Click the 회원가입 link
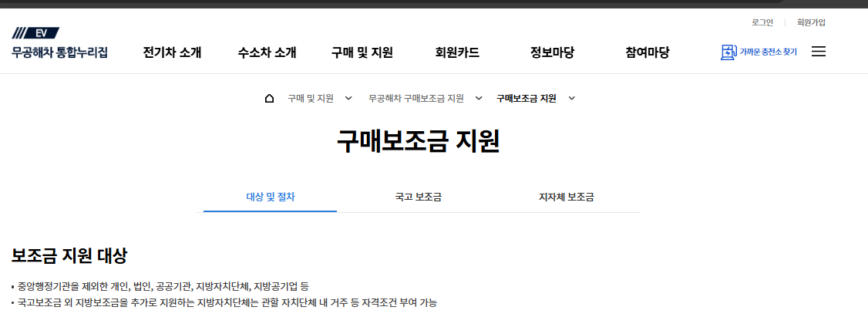868x334 pixels. (x=811, y=22)
